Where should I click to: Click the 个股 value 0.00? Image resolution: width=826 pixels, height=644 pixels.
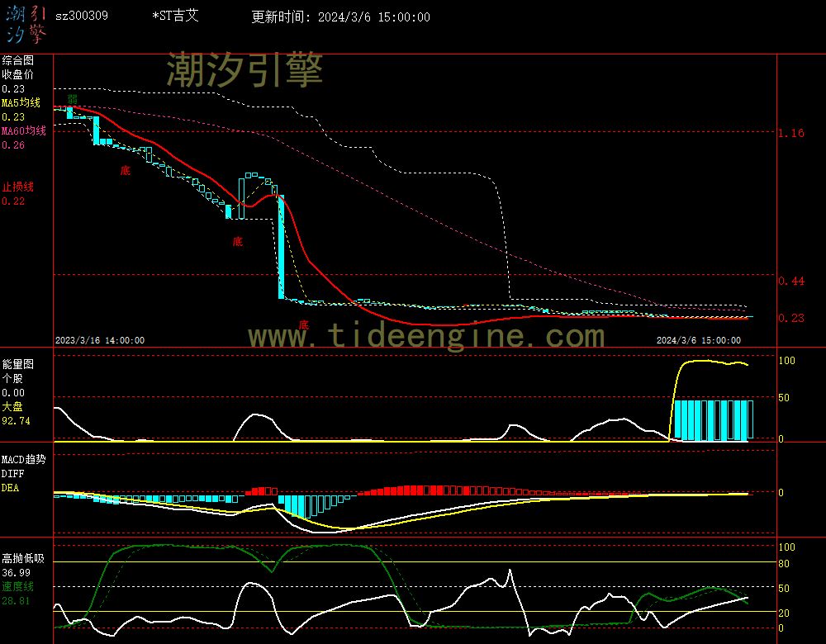(13, 393)
